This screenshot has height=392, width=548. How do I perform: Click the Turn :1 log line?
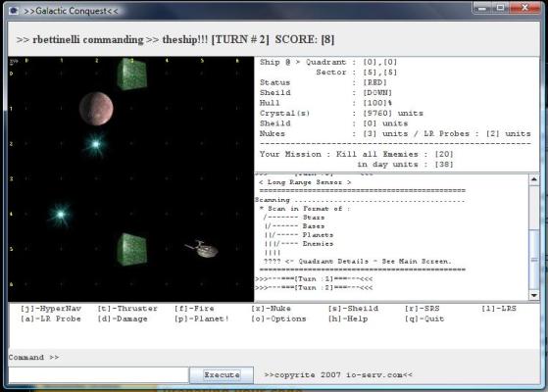click(314, 279)
